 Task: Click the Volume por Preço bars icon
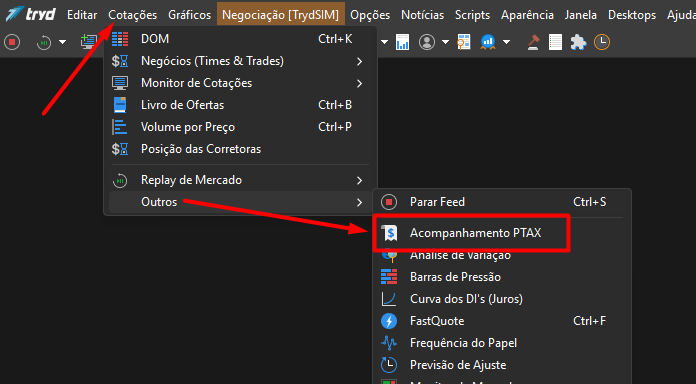pyautogui.click(x=119, y=127)
